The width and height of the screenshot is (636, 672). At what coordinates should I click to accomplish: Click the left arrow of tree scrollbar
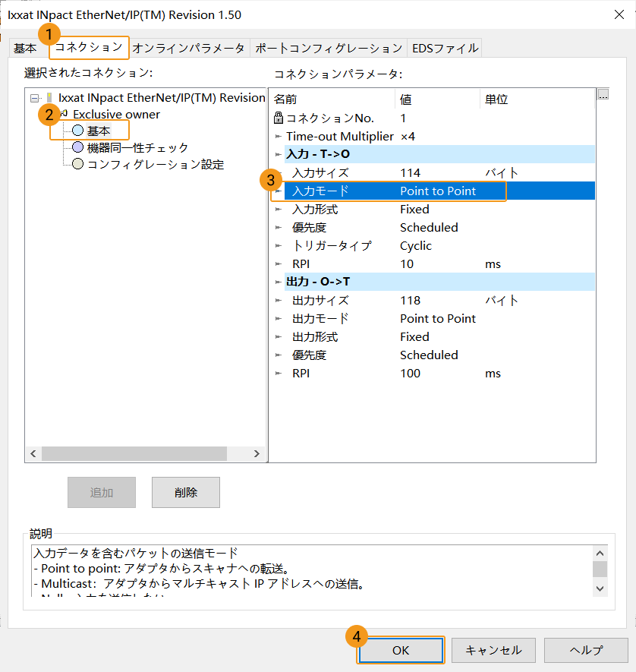pos(33,453)
